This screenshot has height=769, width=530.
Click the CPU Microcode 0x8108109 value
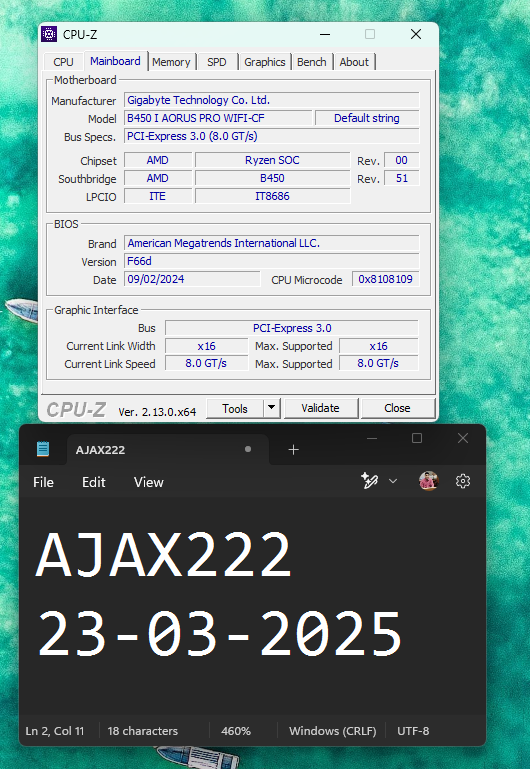pyautogui.click(x=385, y=279)
